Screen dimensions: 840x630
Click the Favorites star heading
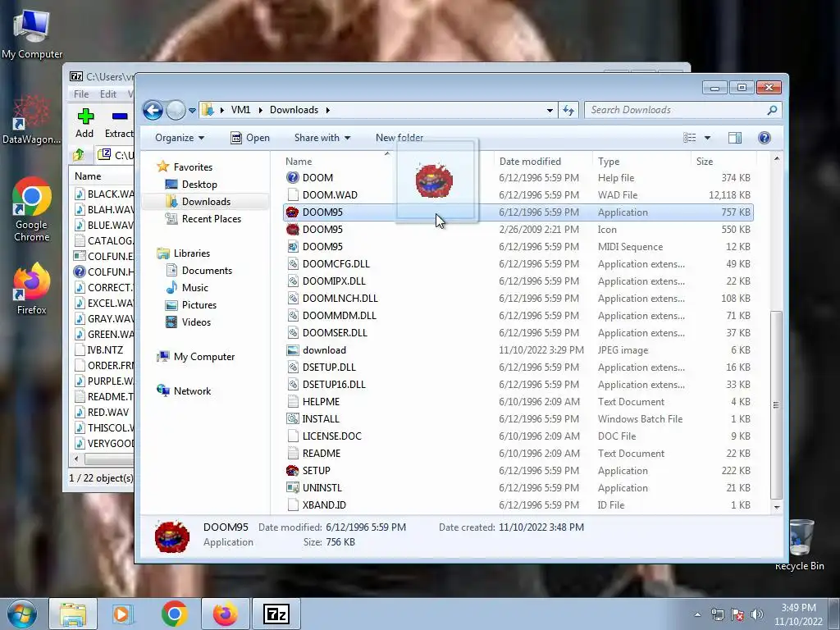185,167
